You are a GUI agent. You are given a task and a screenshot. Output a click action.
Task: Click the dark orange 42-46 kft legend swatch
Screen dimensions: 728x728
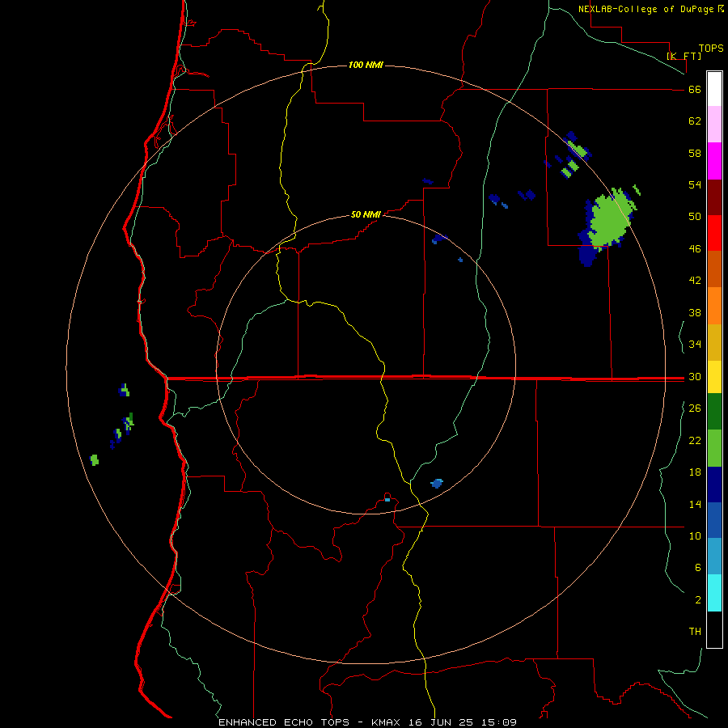click(x=714, y=269)
